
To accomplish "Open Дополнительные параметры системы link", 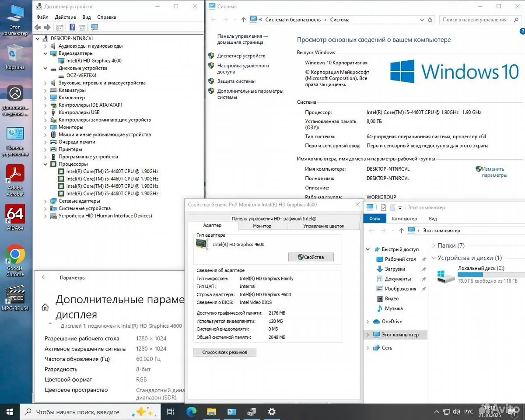I will pos(250,94).
